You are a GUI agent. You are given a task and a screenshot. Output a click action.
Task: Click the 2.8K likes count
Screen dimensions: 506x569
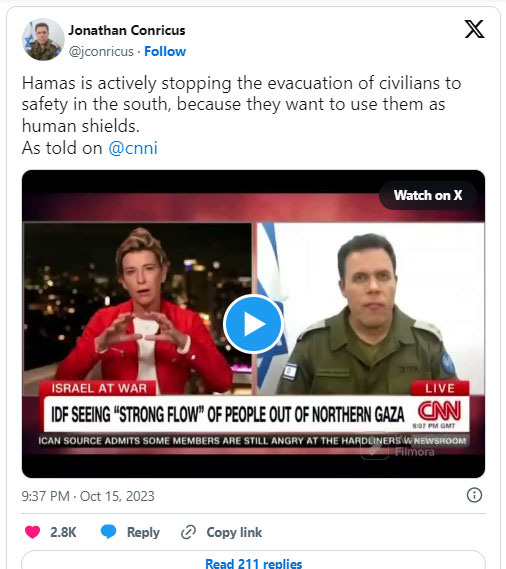(x=63, y=532)
